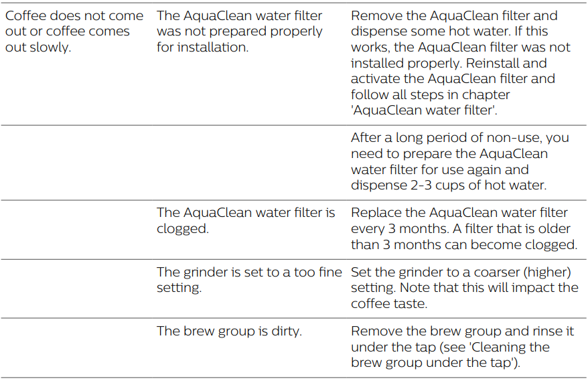This screenshot has width=588, height=379.
Task: Click the "dispense 2-3 cups of hot water" line
Action: point(449,185)
